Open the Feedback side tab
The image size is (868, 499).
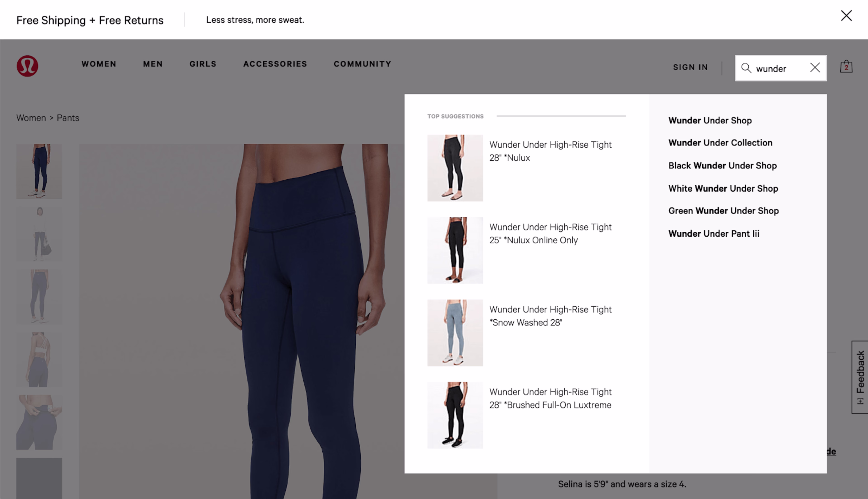tap(860, 377)
